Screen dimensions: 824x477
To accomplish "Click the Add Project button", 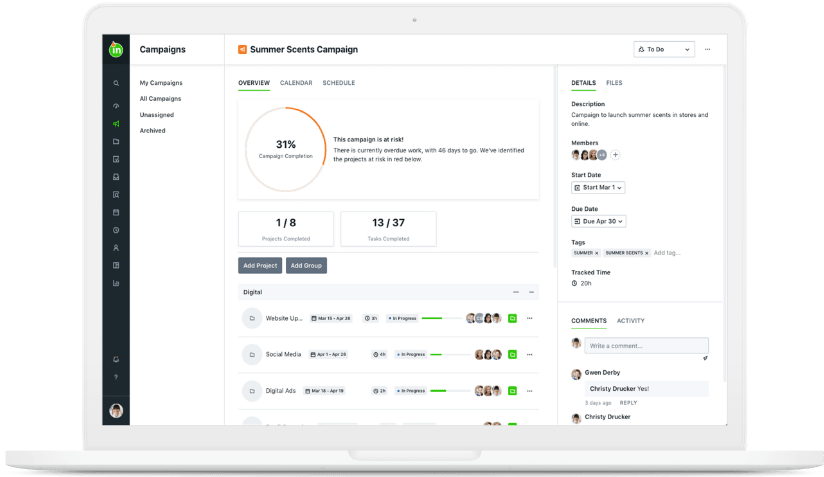I will [260, 265].
